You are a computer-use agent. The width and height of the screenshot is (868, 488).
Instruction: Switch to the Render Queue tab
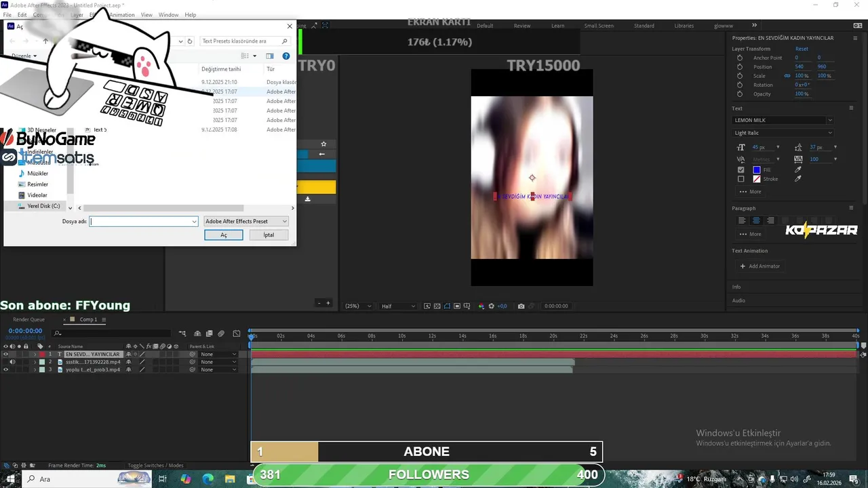tap(28, 319)
